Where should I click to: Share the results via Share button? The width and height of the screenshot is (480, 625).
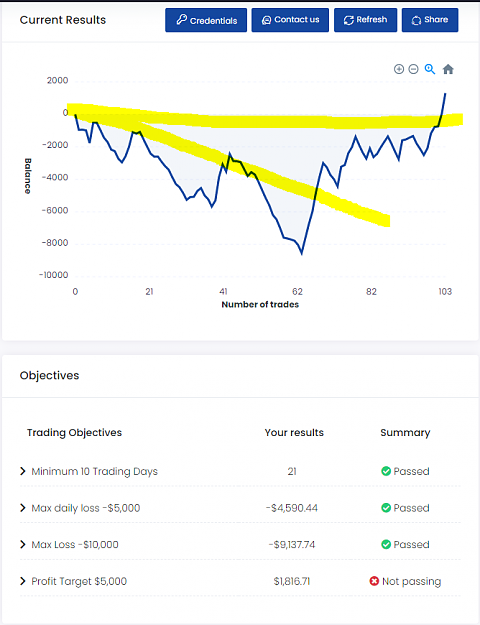click(430, 20)
